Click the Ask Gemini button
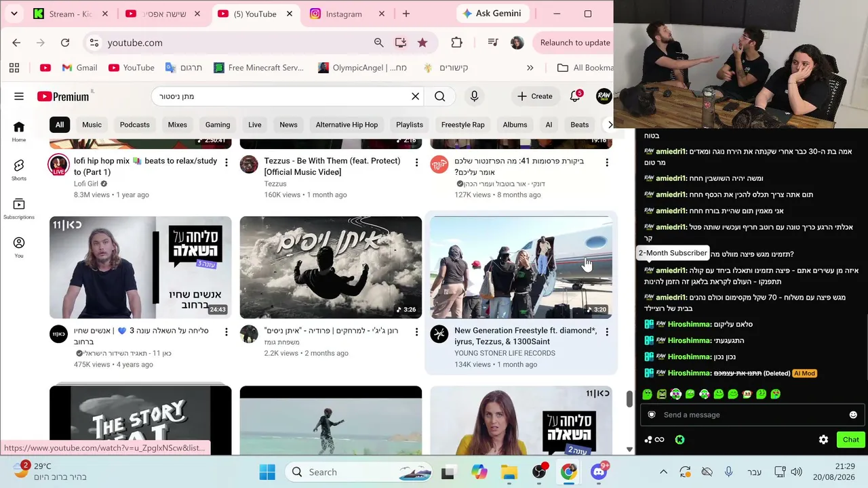The height and width of the screenshot is (488, 868). (x=492, y=14)
